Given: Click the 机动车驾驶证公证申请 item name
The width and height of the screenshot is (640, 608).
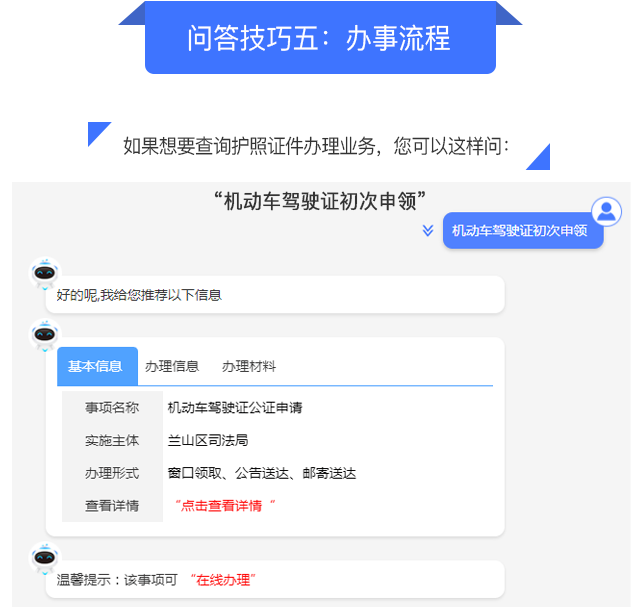Looking at the screenshot, I should pyautogui.click(x=235, y=408).
